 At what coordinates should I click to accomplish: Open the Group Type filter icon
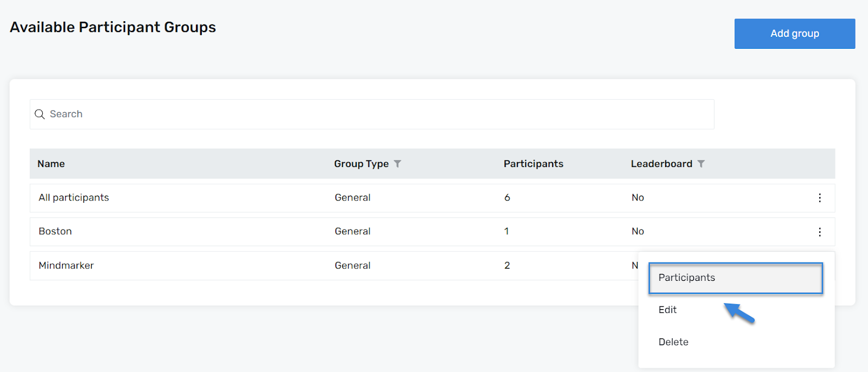[x=398, y=164]
